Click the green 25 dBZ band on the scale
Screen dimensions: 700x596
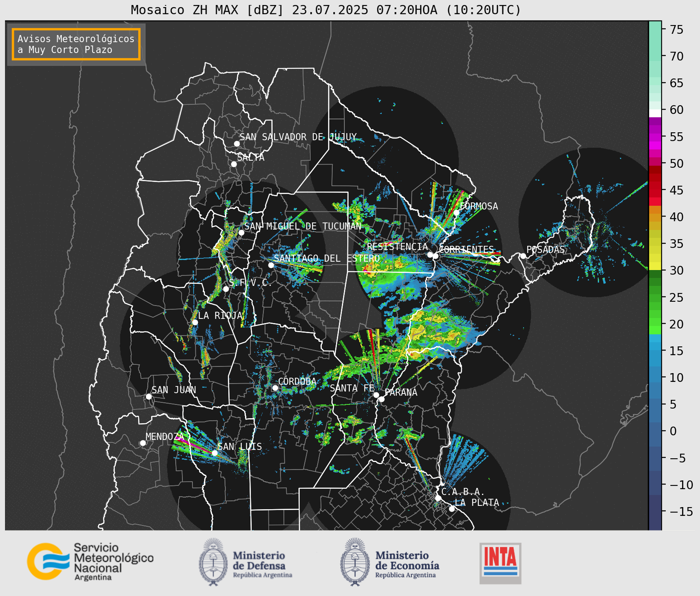[x=655, y=298]
